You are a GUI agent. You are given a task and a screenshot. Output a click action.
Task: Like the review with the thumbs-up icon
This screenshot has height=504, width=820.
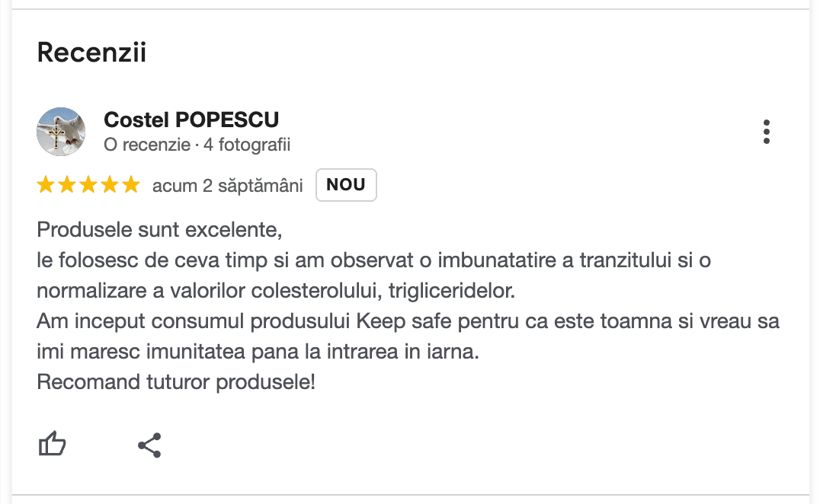(53, 444)
